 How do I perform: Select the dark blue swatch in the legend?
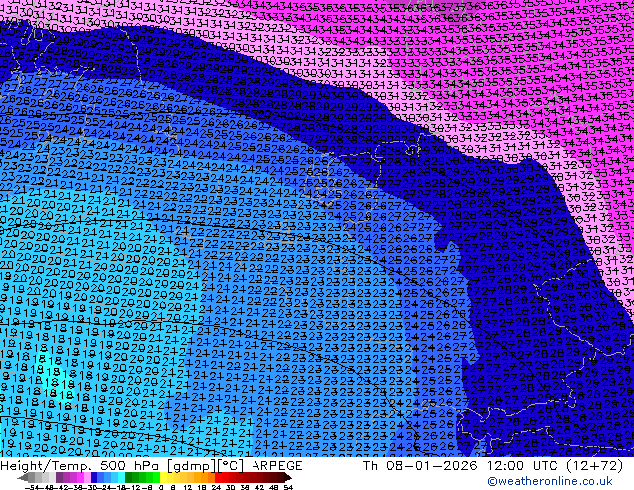94,478
